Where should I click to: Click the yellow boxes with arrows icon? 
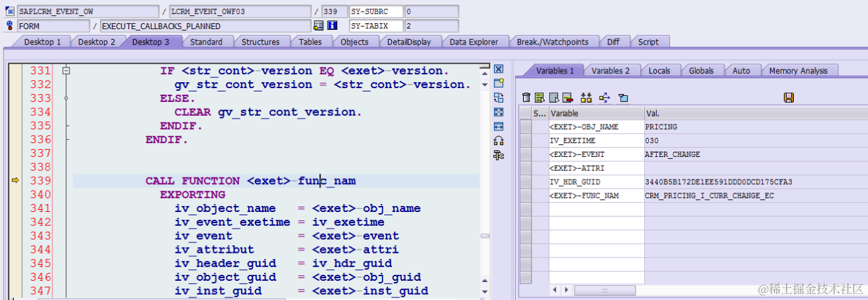[x=586, y=98]
